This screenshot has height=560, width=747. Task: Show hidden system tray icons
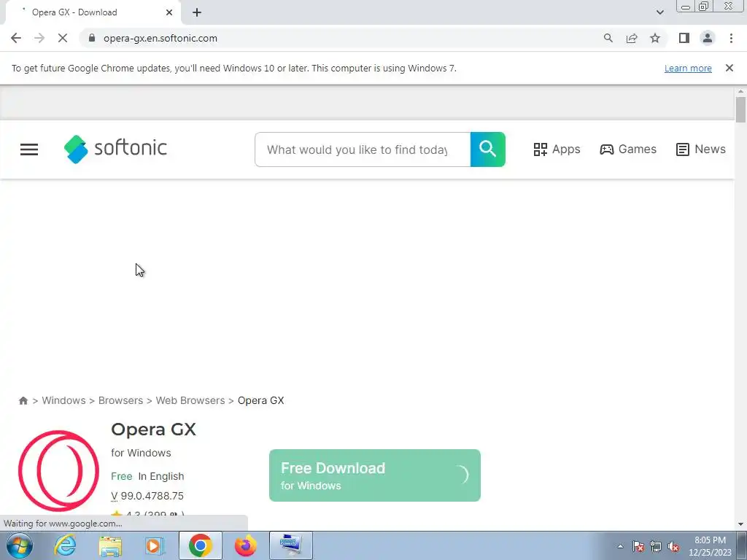(620, 546)
